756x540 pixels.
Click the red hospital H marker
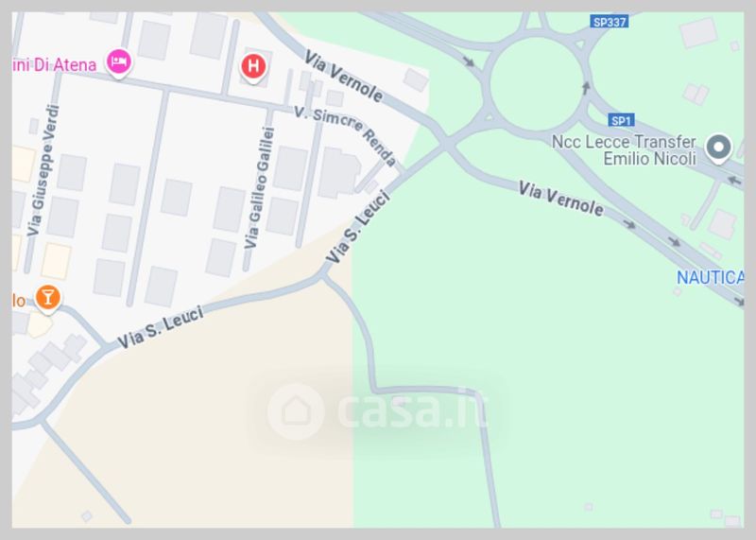tap(253, 67)
